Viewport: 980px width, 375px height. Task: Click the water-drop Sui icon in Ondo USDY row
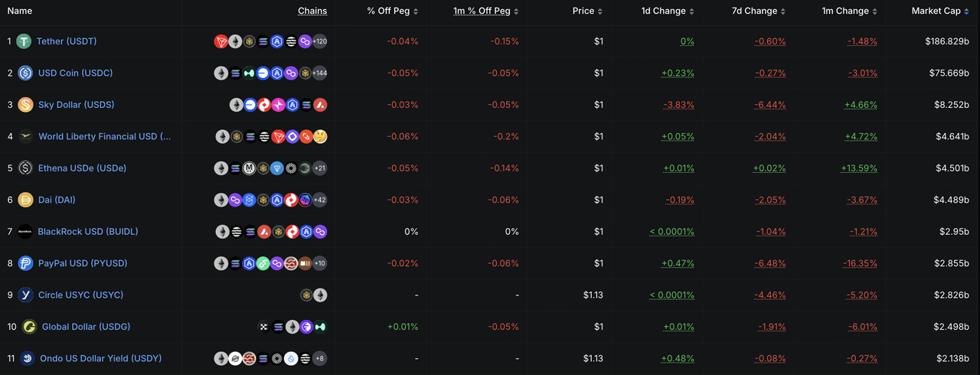(291, 358)
